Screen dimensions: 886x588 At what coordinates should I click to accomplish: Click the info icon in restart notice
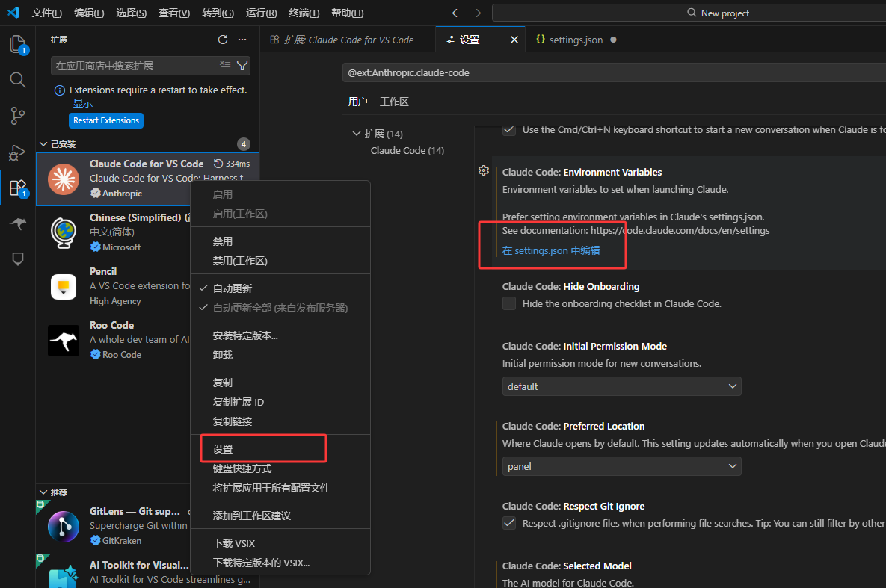coord(59,90)
